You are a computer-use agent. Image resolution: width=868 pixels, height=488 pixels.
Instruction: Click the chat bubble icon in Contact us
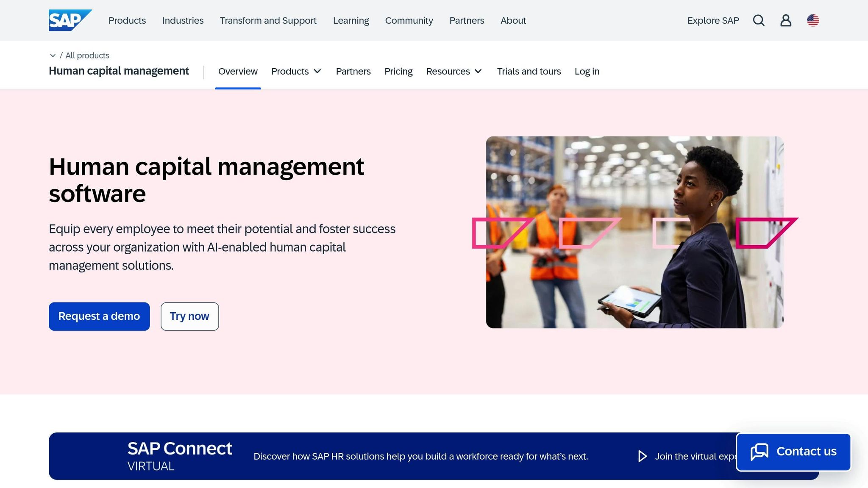coord(759,452)
